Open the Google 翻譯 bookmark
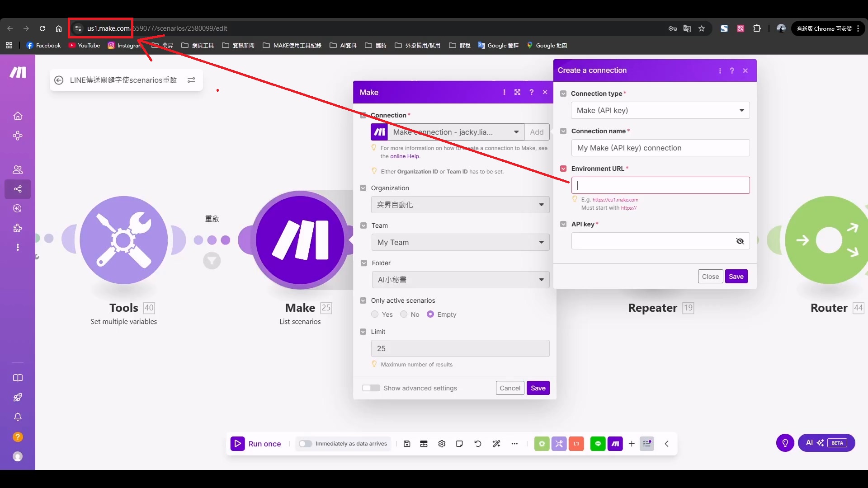The width and height of the screenshot is (868, 488). pos(498,45)
